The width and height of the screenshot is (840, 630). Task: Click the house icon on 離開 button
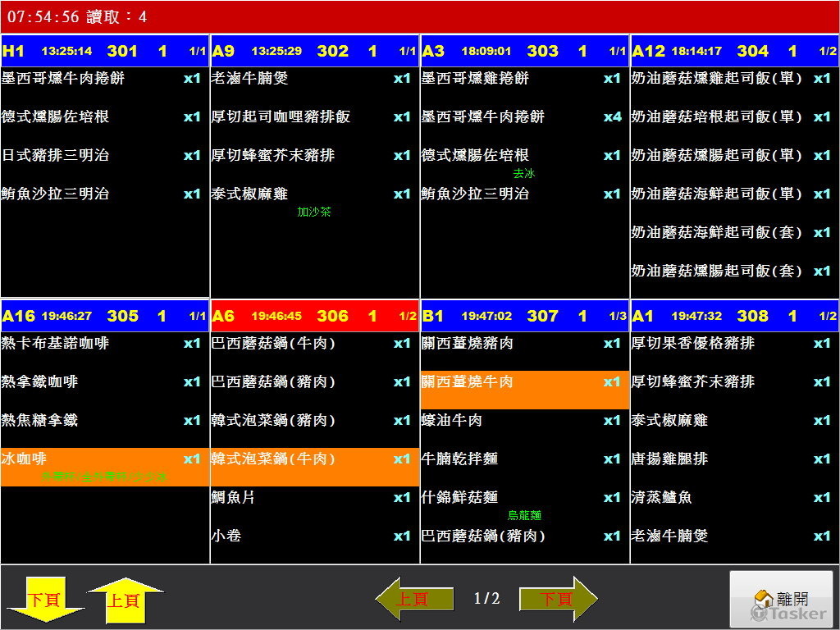(764, 599)
